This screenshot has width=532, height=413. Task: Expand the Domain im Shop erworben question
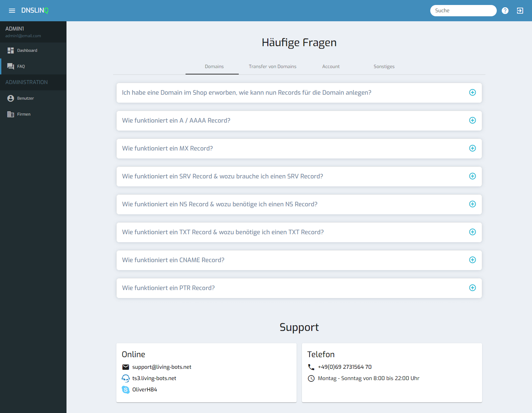click(x=299, y=93)
